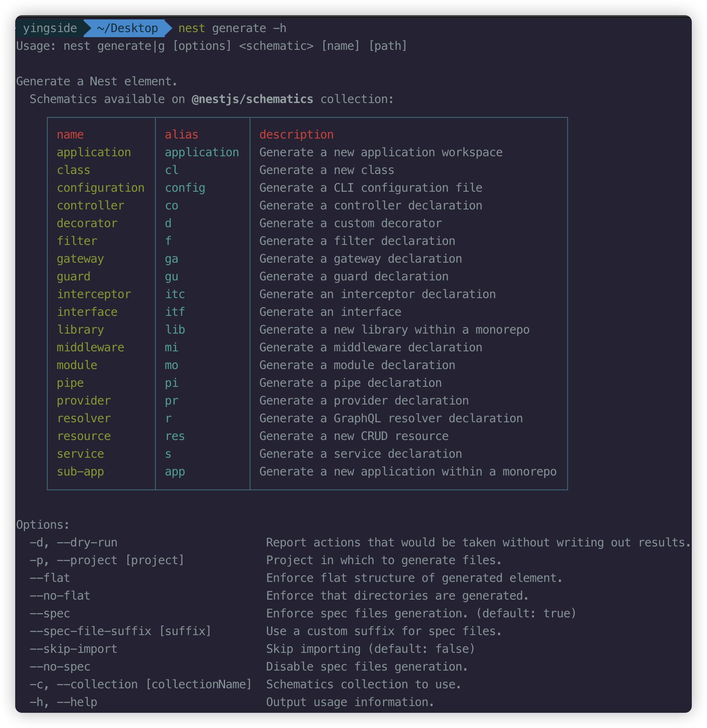Click the 'yingside' prompt username segment
This screenshot has height=728, width=707.
coord(50,28)
